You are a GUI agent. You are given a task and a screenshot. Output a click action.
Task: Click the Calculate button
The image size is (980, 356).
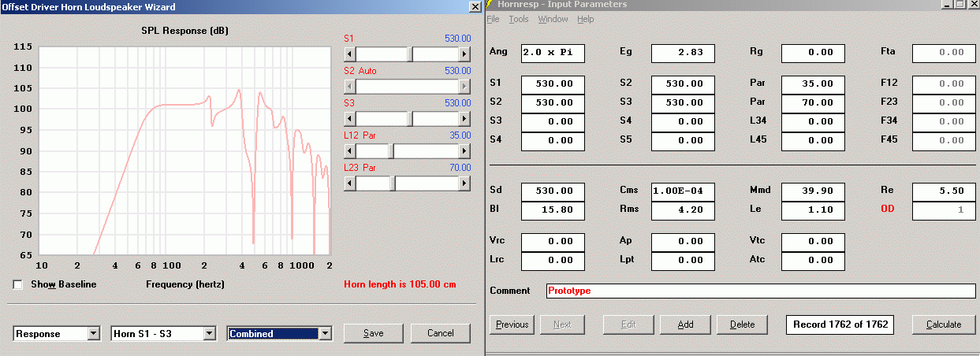pyautogui.click(x=944, y=324)
